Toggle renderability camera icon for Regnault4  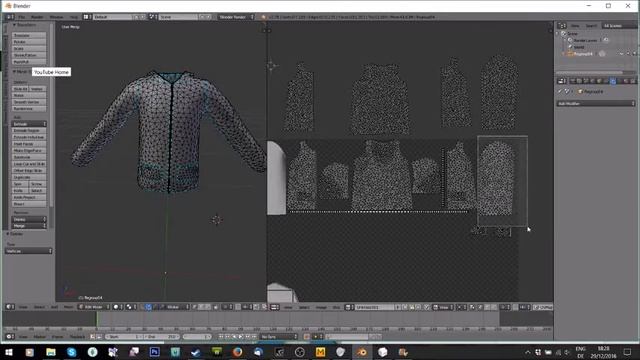634,53
